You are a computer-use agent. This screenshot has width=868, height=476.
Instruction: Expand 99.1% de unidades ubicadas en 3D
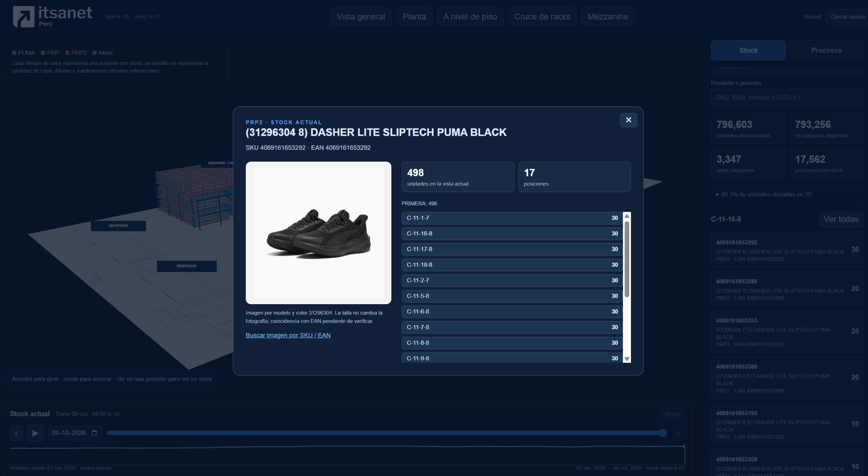[787, 194]
